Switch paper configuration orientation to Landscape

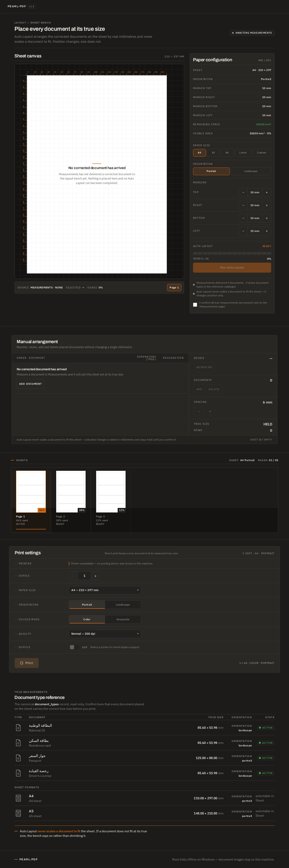[251, 171]
